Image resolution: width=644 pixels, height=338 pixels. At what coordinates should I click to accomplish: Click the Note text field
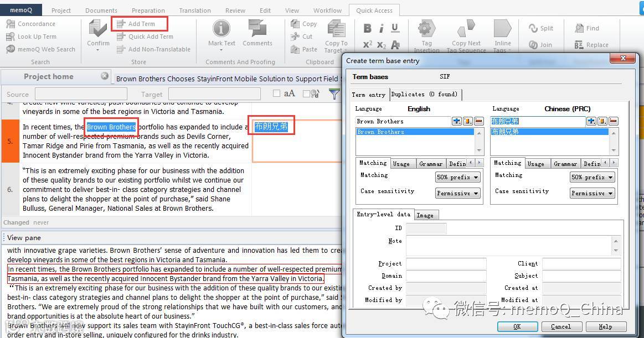509,246
